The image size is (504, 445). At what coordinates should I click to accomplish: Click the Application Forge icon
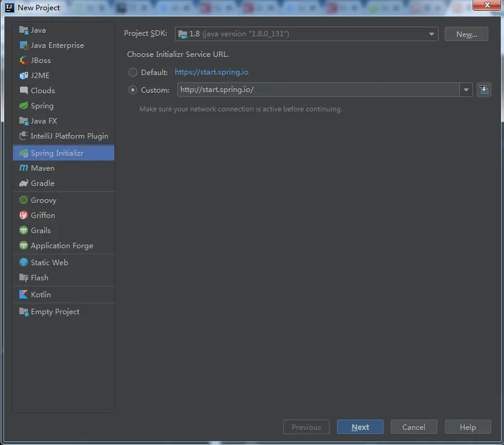(24, 246)
